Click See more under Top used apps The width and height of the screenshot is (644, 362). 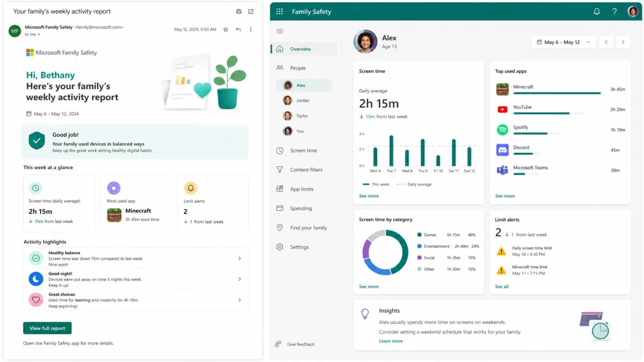pyautogui.click(x=505, y=196)
